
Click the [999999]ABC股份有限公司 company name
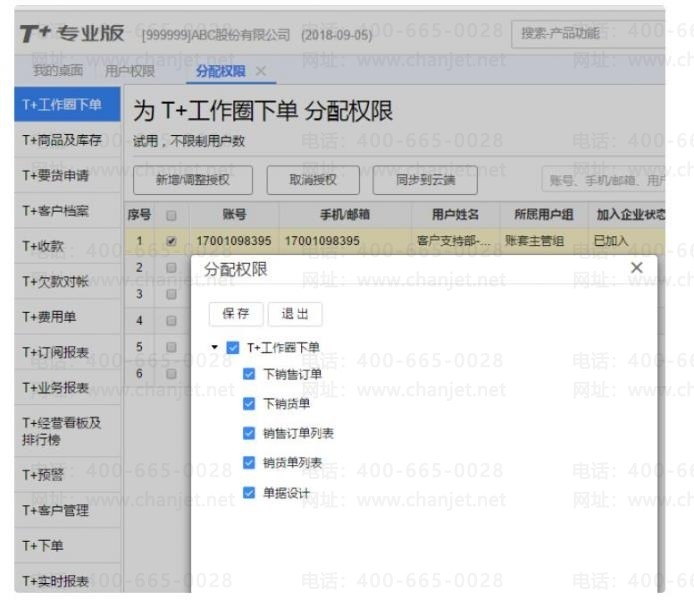coord(216,35)
